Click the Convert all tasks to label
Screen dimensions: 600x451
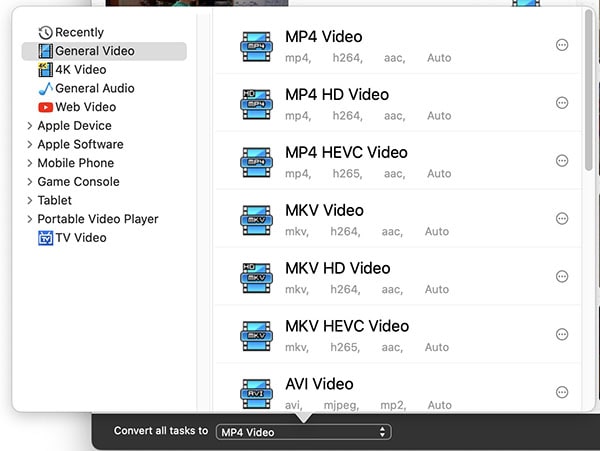pos(161,431)
